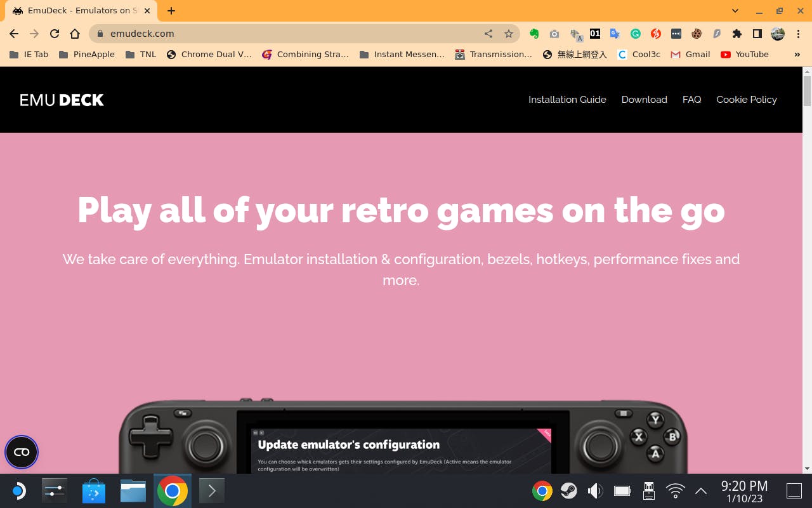Open the Installation Guide page

(x=567, y=100)
